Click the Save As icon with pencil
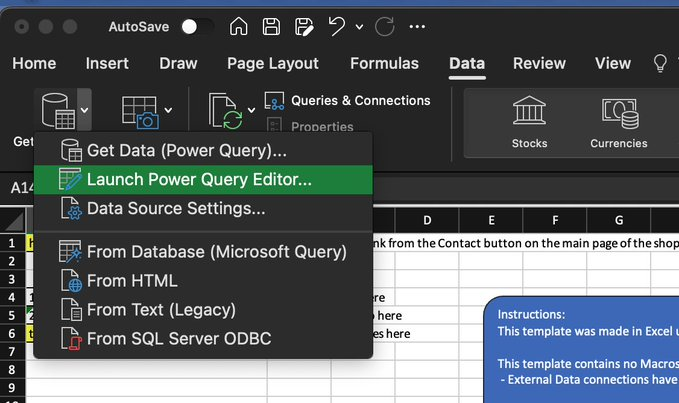Screen dimensions: 679x403 [304, 27]
